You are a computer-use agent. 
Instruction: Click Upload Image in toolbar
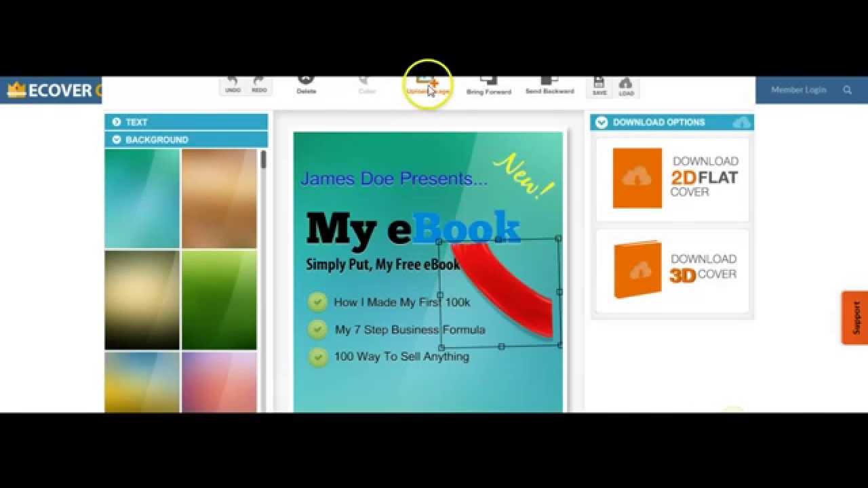[x=428, y=86]
